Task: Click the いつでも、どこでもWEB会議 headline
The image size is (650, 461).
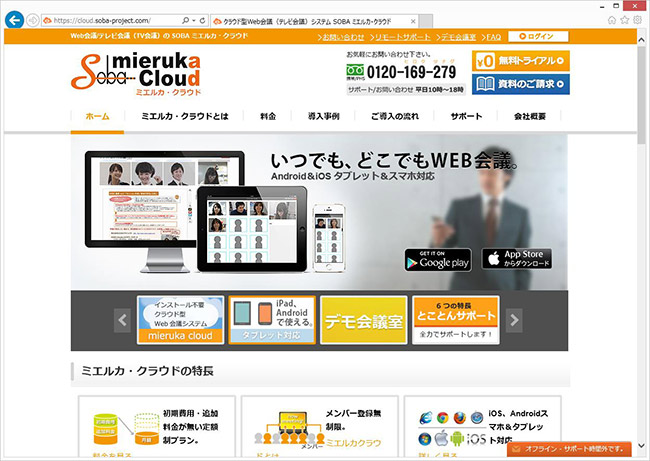Action: [x=395, y=161]
